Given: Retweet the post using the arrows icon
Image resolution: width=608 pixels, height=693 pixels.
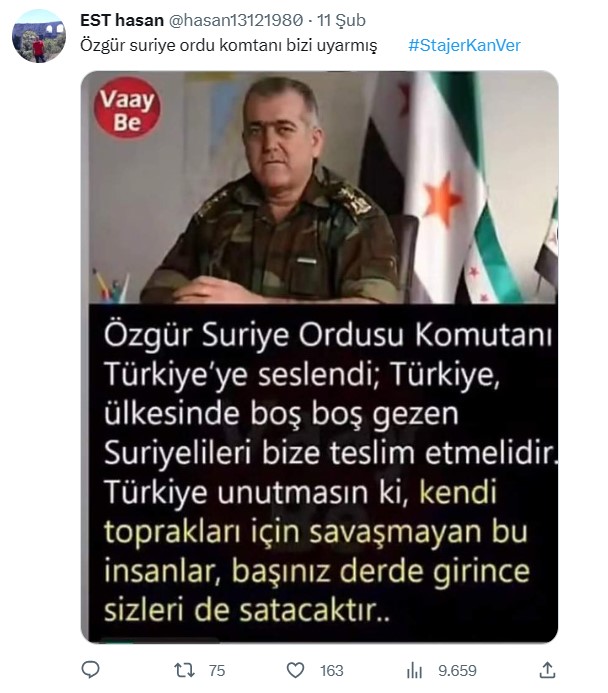Looking at the screenshot, I should (x=184, y=670).
